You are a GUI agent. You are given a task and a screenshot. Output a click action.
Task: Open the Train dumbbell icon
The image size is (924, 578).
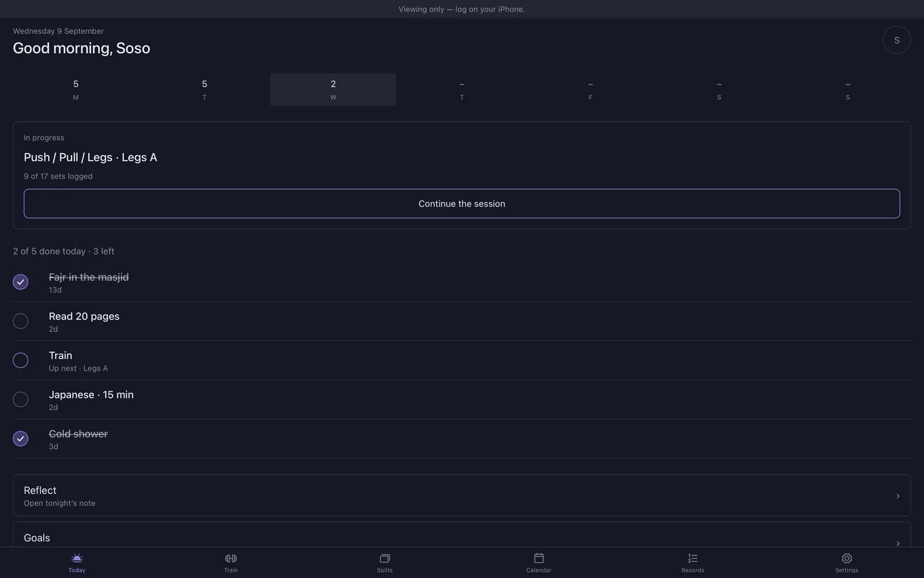pos(231,558)
